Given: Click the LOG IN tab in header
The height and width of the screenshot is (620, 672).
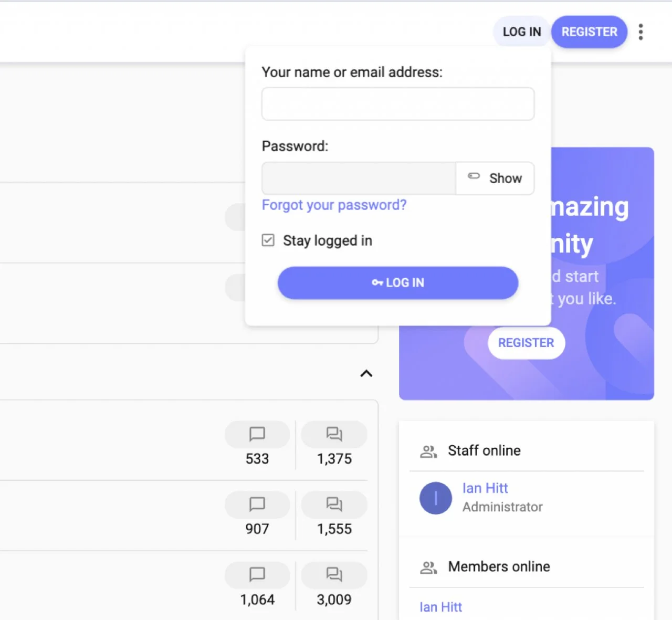Looking at the screenshot, I should 521,32.
